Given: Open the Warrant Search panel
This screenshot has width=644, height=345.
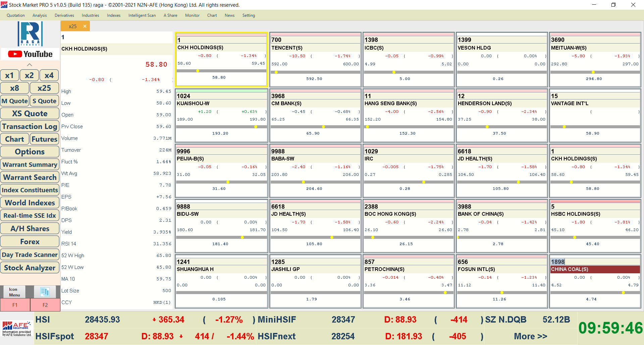Looking at the screenshot, I should point(30,177).
